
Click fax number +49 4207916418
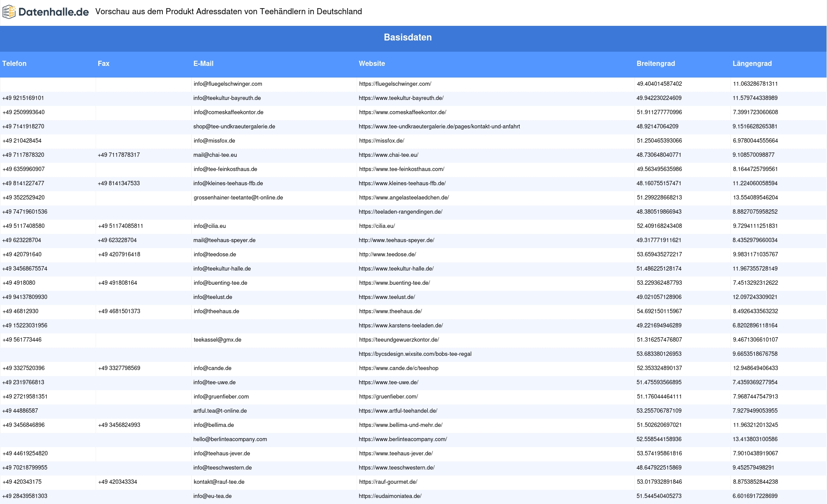pyautogui.click(x=119, y=255)
